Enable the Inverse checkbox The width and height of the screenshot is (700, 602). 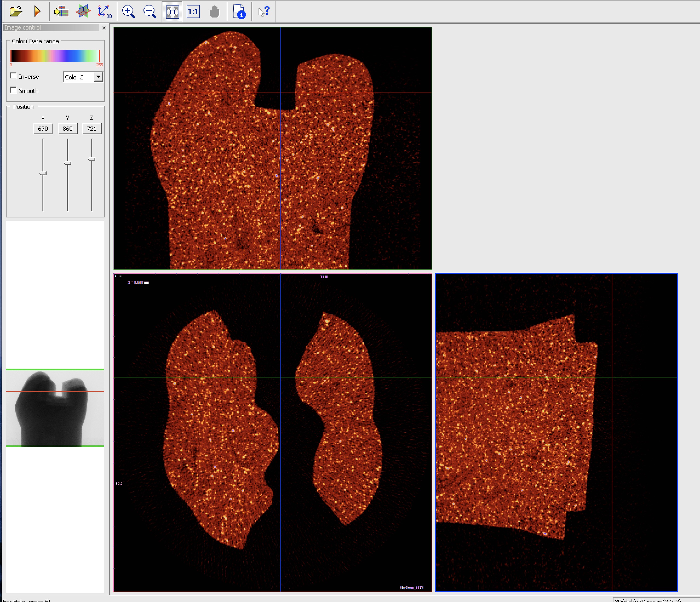[x=13, y=76]
